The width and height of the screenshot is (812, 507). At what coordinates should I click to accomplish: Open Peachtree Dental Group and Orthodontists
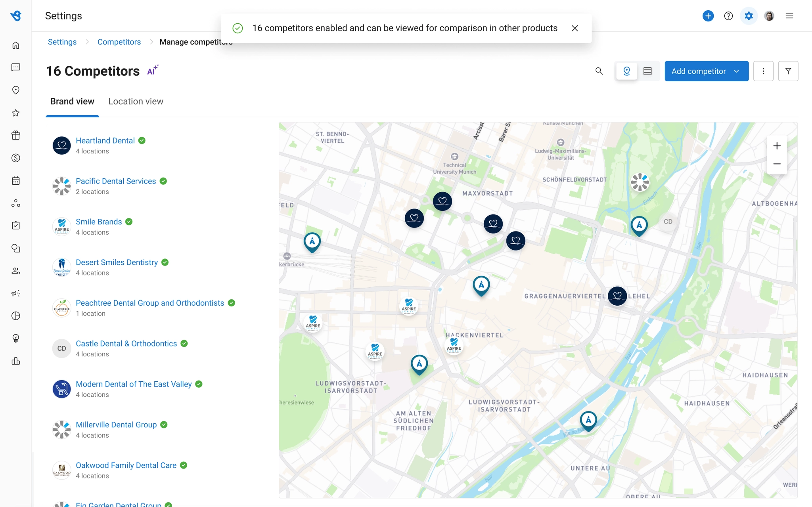click(150, 303)
